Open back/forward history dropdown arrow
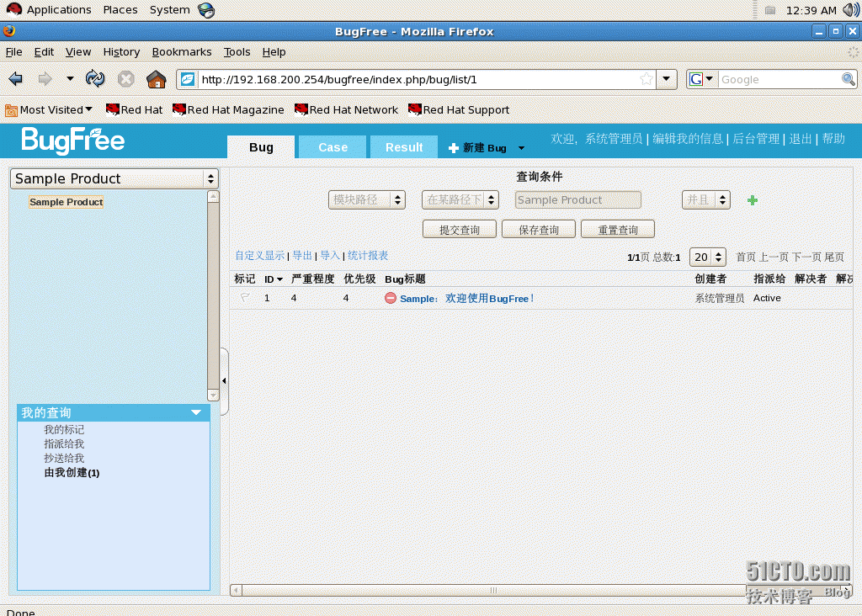This screenshot has height=616, width=862. (x=70, y=79)
